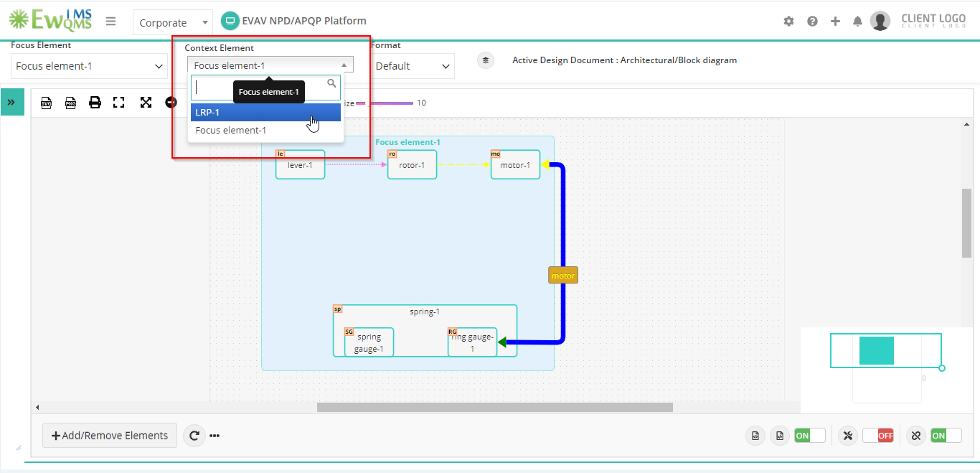Click the search magnifier in dropdown
This screenshot has height=473, width=980.
331,83
